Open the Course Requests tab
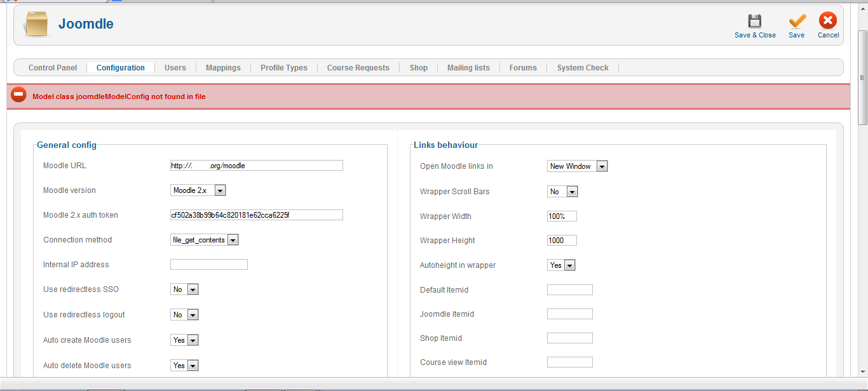 [358, 68]
